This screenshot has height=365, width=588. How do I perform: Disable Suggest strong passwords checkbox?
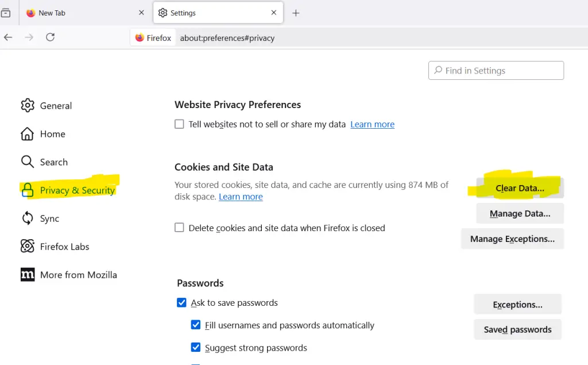coord(196,347)
